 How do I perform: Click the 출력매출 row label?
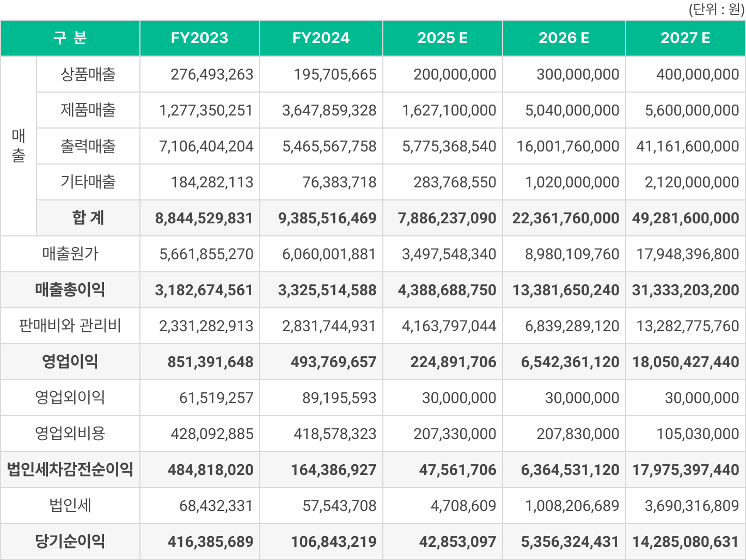tap(88, 146)
